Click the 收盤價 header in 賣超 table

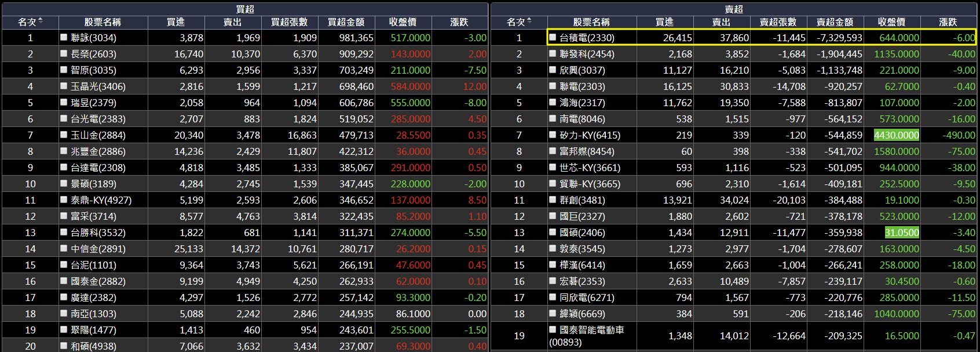click(892, 22)
